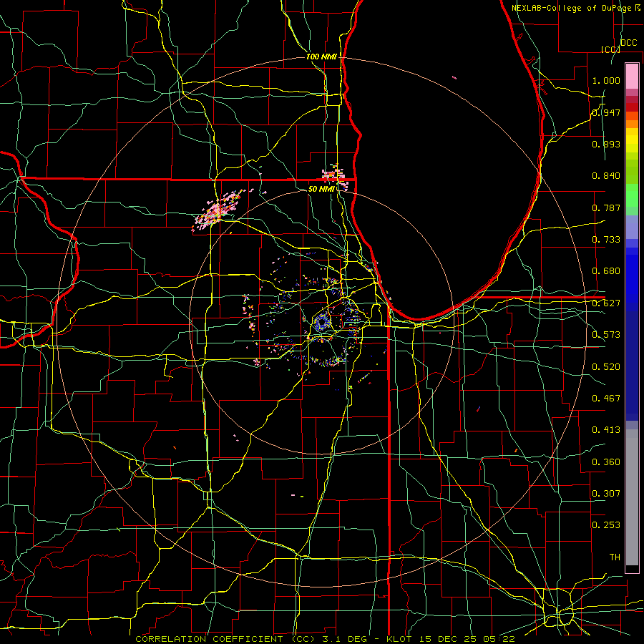This screenshot has height=644, width=644.
Task: Click the 'DCC' label above the color scale
Action: pos(628,43)
